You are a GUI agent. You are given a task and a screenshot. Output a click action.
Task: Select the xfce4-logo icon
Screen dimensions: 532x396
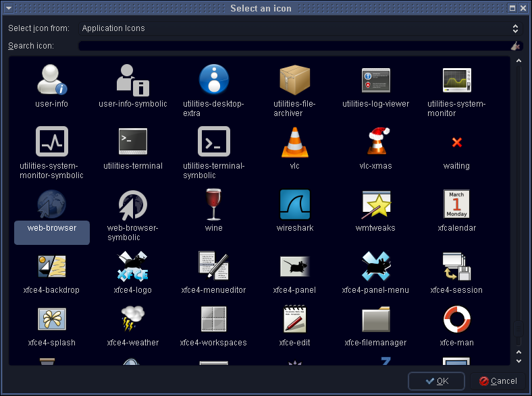pyautogui.click(x=133, y=266)
